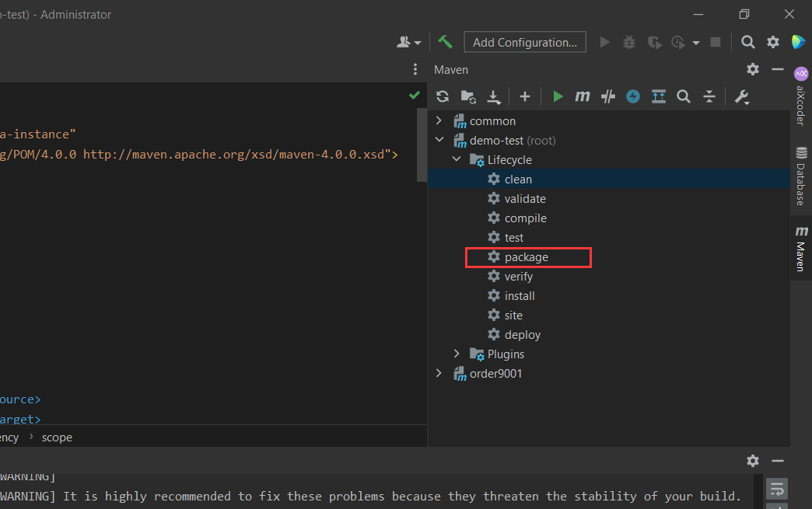Open the editor tab options menu (three dots)
Screen dimensions: 812x509
coord(415,69)
